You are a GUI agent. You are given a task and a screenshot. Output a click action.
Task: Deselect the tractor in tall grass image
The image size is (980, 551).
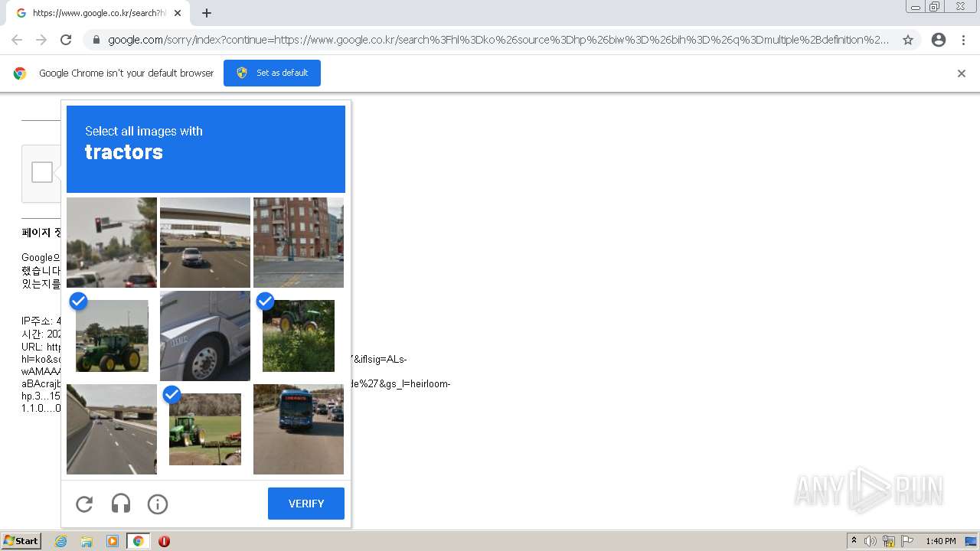pyautogui.click(x=299, y=336)
